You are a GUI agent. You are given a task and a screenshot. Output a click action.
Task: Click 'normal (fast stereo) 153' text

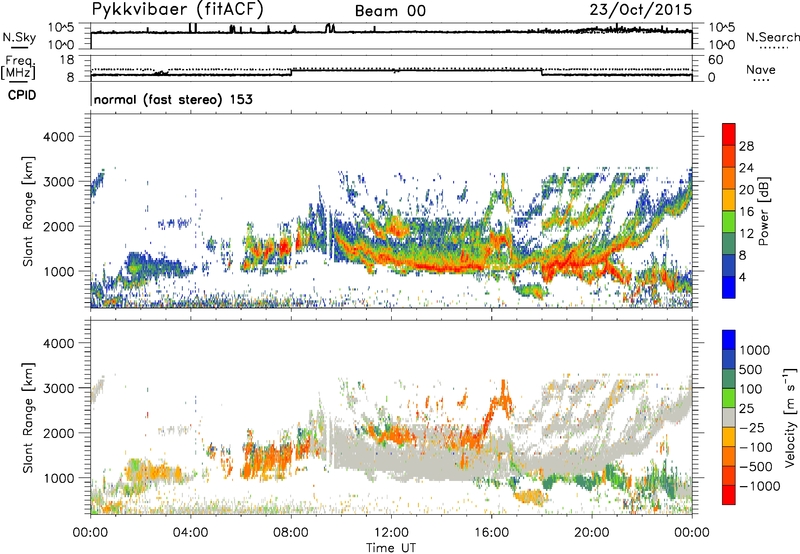click(173, 99)
